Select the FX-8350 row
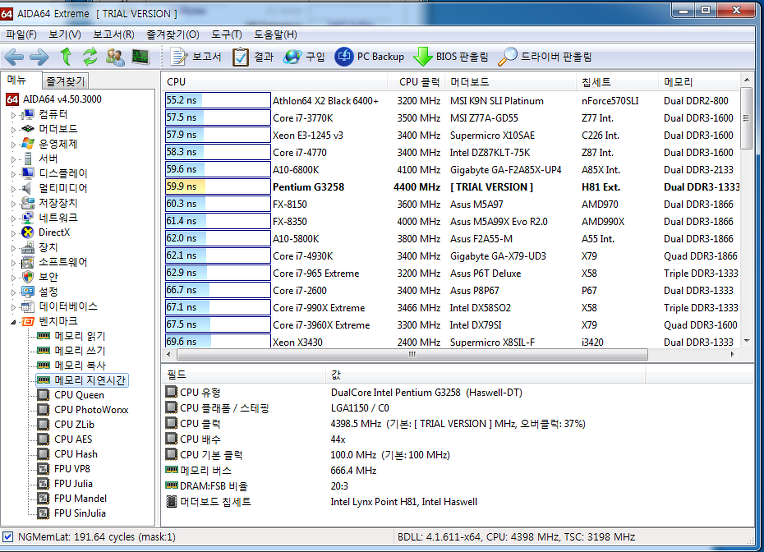764x552 pixels. pos(452,222)
